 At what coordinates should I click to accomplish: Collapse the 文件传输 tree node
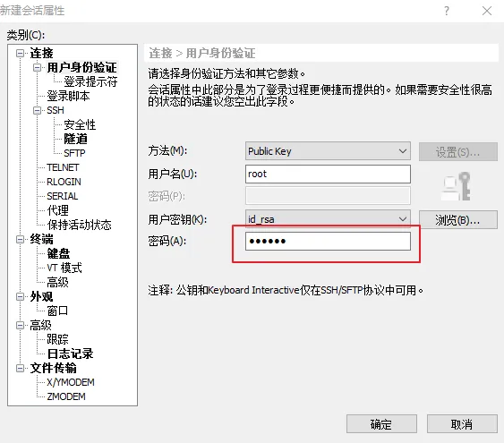pyautogui.click(x=20, y=368)
